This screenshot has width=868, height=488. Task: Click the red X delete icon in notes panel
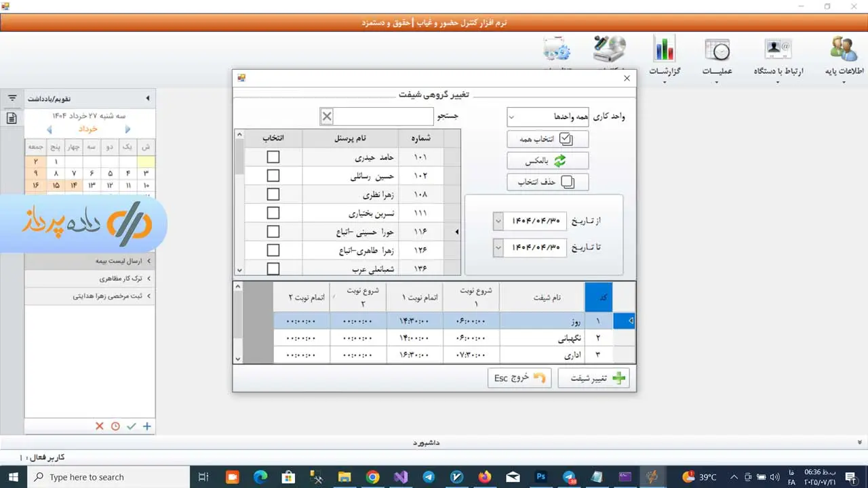(x=100, y=426)
